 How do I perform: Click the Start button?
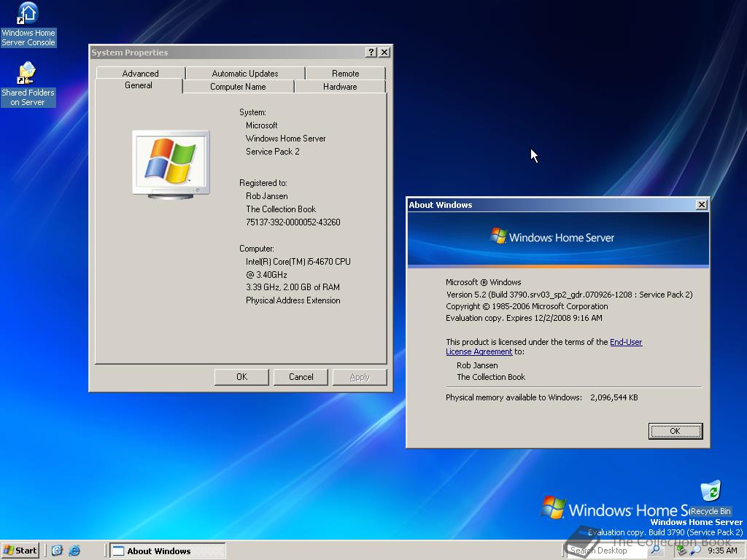coord(20,551)
